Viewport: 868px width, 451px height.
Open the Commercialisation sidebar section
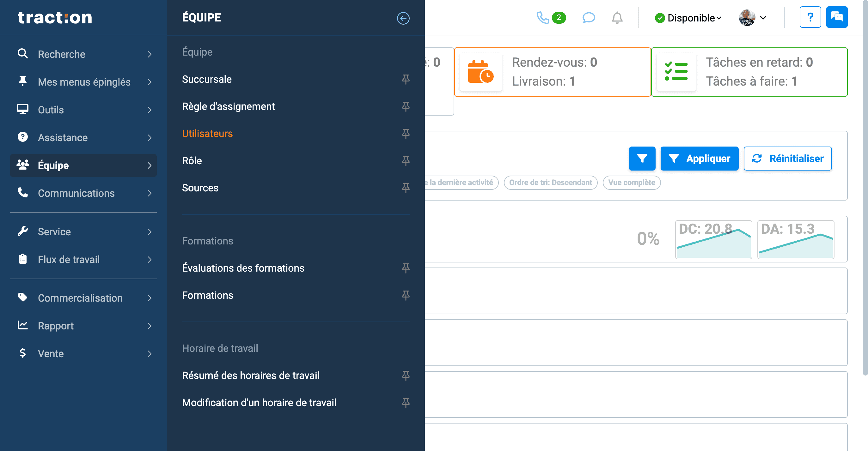tap(83, 298)
